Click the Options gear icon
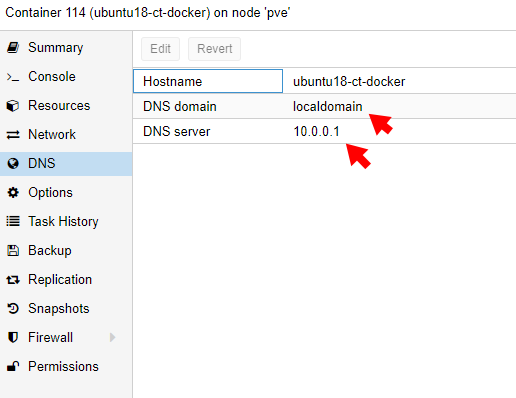 click(13, 193)
